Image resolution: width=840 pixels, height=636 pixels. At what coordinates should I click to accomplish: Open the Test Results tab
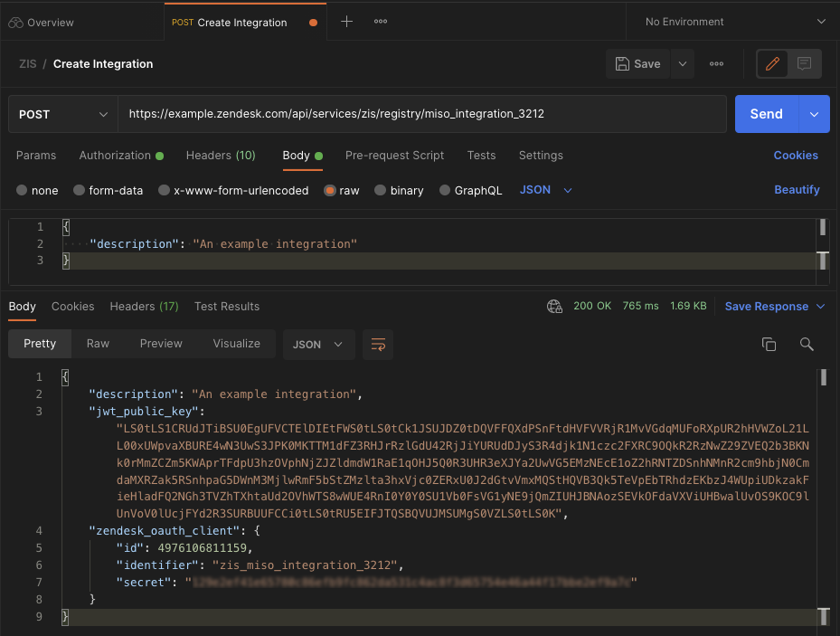pyautogui.click(x=227, y=307)
